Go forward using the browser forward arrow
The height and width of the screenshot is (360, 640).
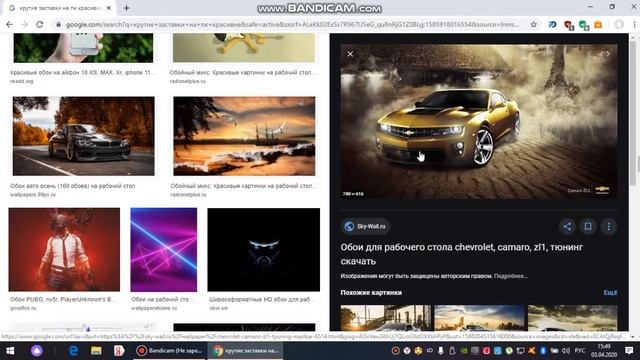pyautogui.click(x=24, y=24)
